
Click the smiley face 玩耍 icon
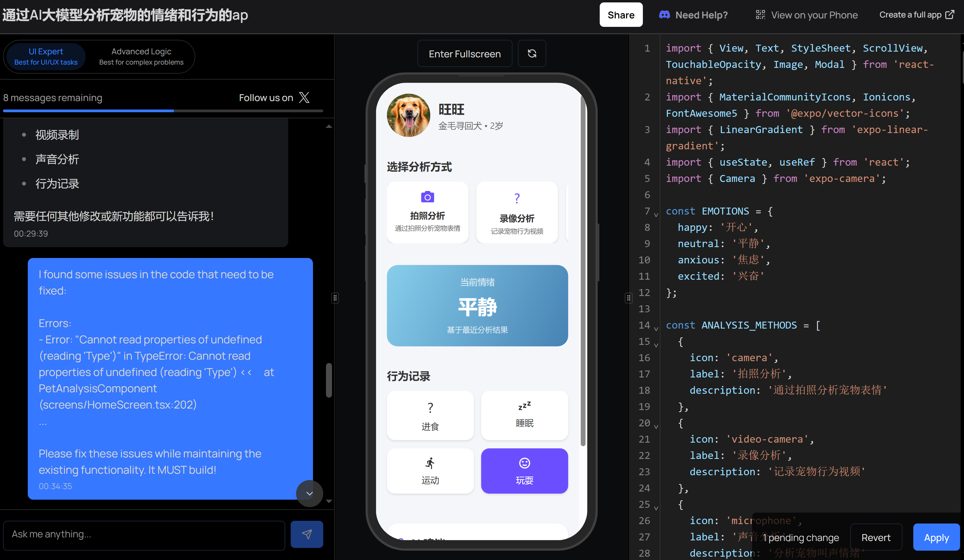(x=524, y=463)
